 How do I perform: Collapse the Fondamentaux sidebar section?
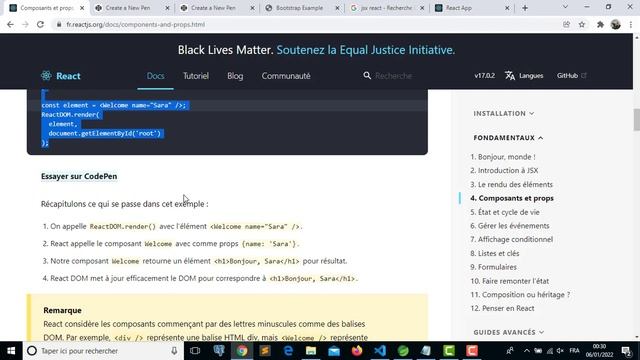508,138
